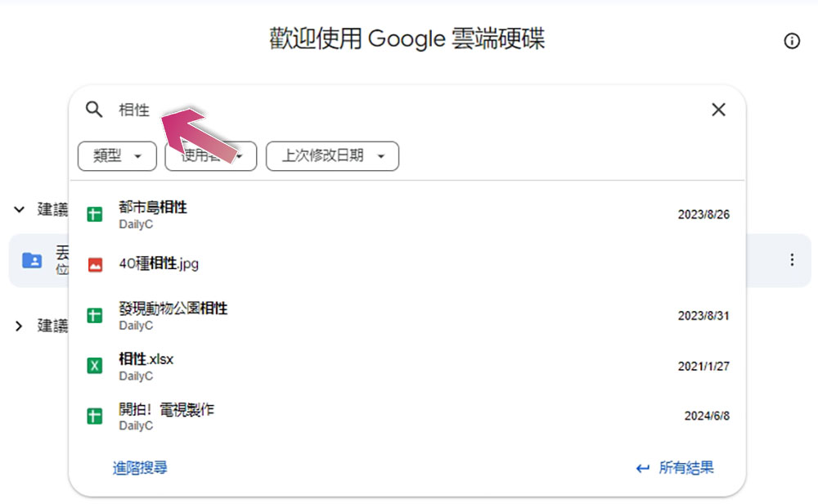818x504 pixels.
Task: Click the date 2023/8/26
Action: pyautogui.click(x=703, y=214)
